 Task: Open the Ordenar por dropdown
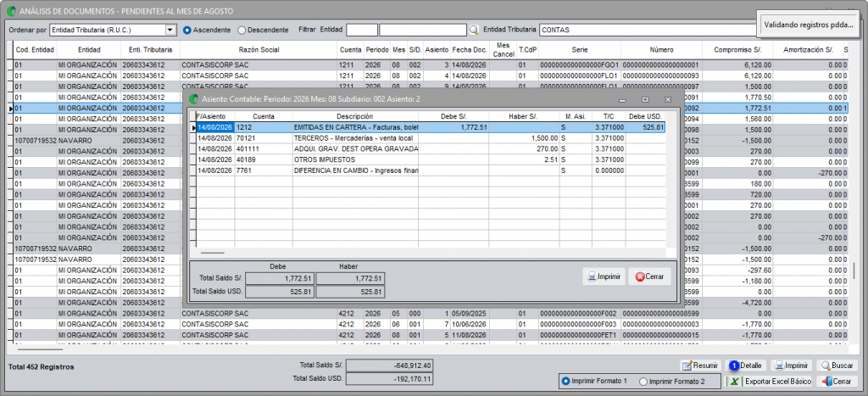click(x=170, y=30)
